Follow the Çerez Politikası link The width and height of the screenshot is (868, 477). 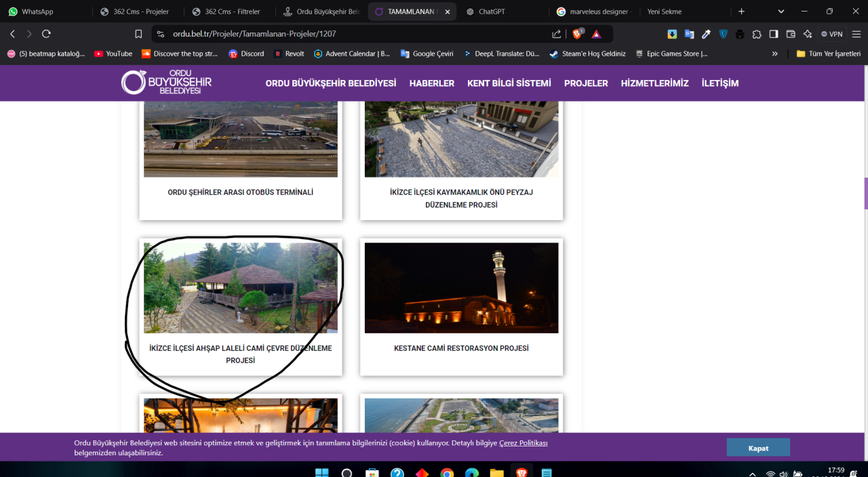pos(523,443)
